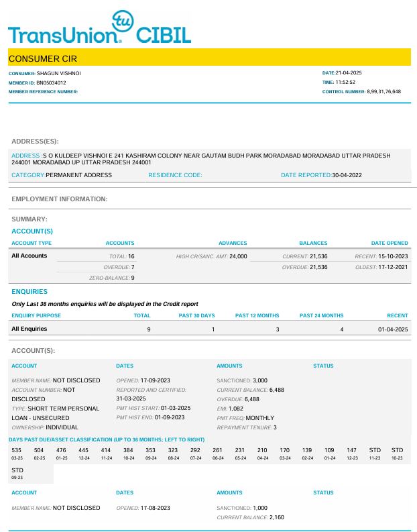Click the ADDRESS(ES) section heading
417x532 pixels.
click(x=35, y=142)
